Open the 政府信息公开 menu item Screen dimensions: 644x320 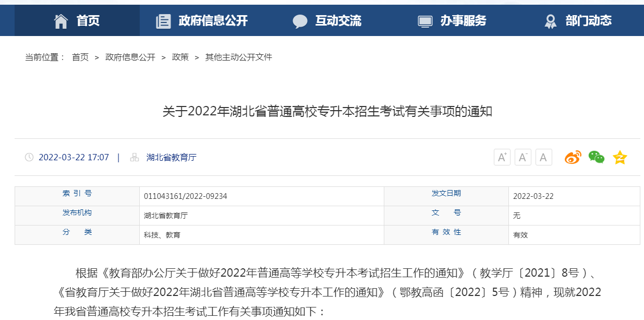pyautogui.click(x=213, y=21)
